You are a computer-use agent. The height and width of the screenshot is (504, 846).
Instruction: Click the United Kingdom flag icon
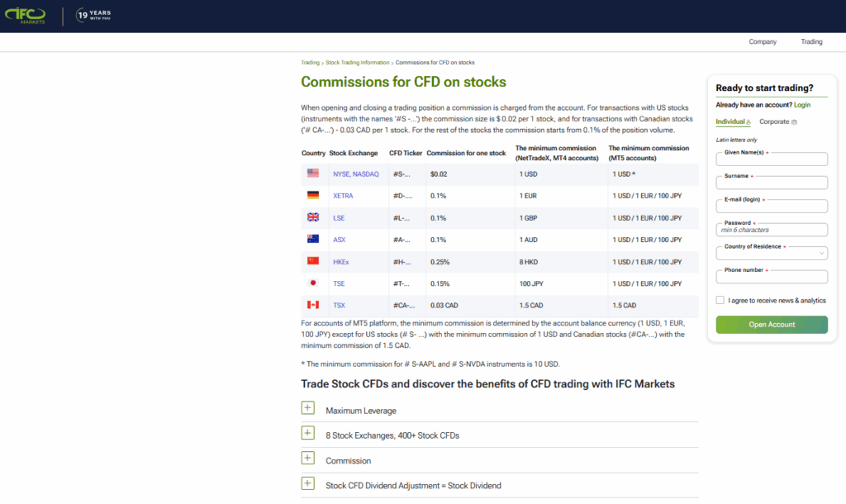pyautogui.click(x=313, y=217)
